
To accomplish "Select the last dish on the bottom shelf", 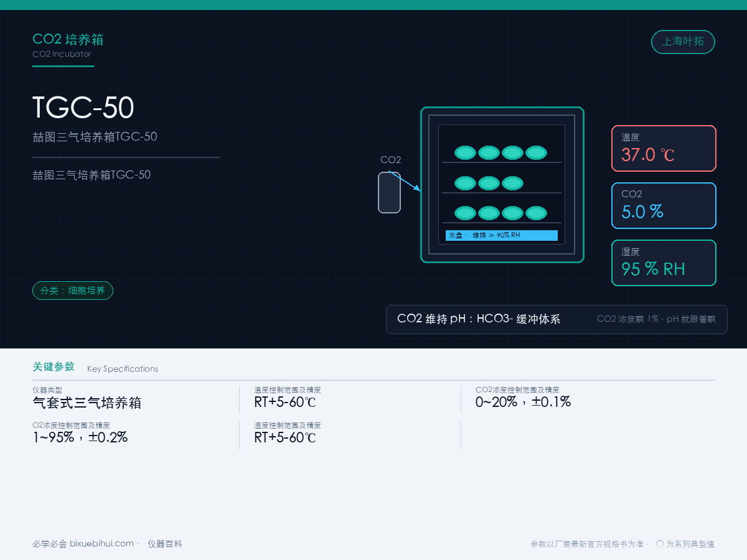I will (x=536, y=213).
